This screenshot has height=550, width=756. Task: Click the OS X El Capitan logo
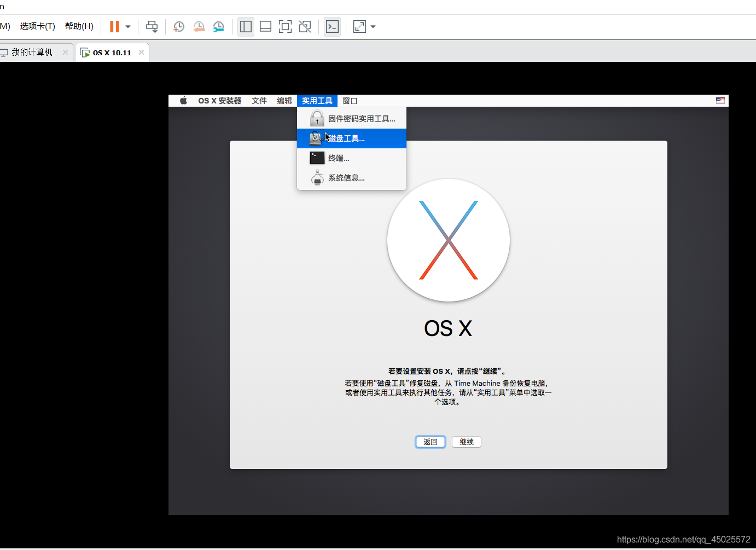point(449,240)
